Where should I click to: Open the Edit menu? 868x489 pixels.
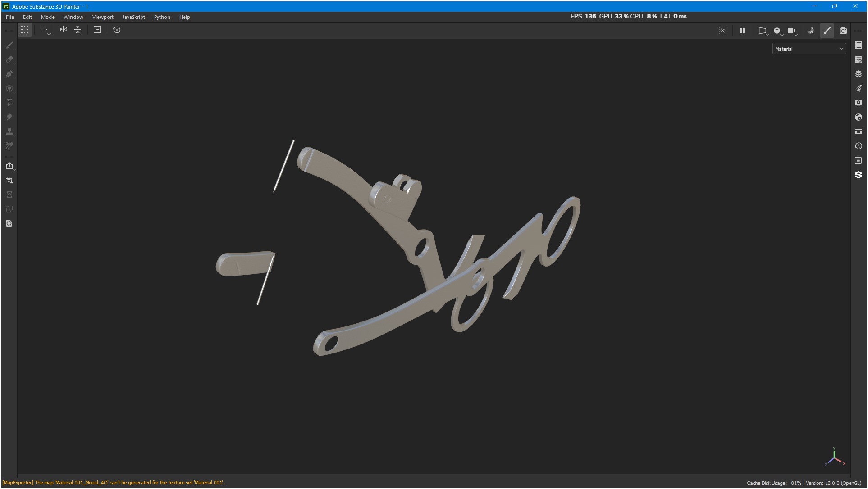coord(27,17)
